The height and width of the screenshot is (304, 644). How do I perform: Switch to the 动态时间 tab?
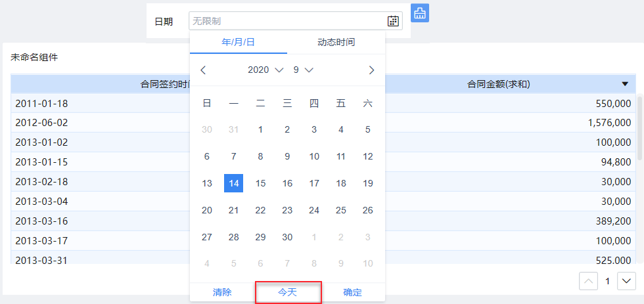click(x=336, y=42)
